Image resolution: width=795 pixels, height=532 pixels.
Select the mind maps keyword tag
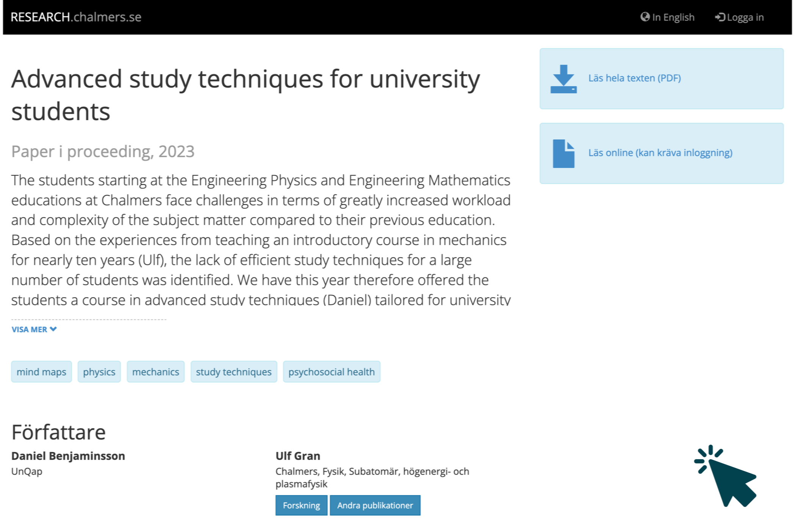41,372
